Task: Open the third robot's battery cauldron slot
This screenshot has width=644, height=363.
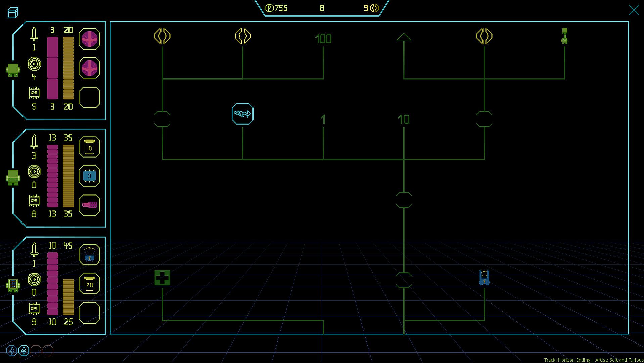Action: point(90,254)
